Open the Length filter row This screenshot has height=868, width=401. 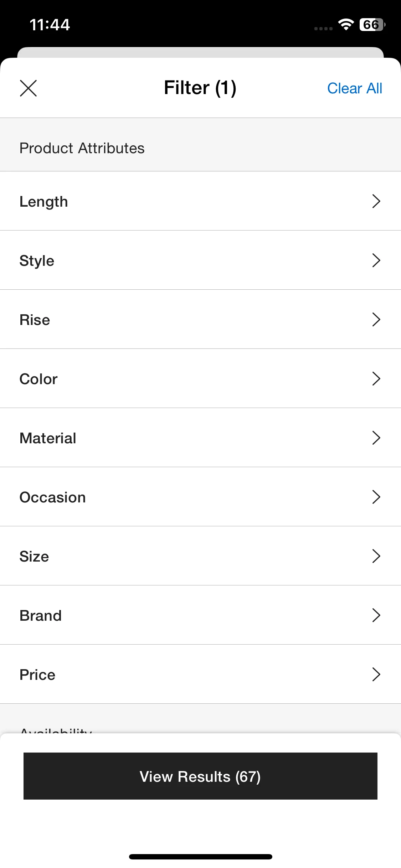point(200,201)
